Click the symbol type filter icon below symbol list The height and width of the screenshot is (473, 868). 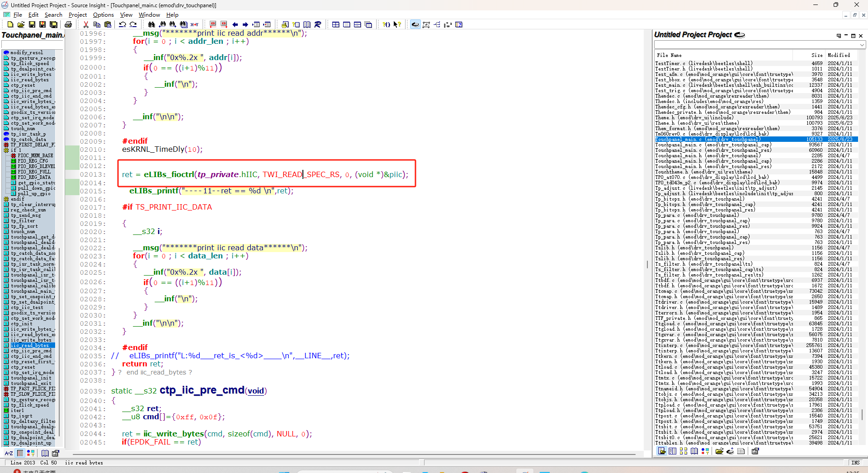click(x=31, y=453)
